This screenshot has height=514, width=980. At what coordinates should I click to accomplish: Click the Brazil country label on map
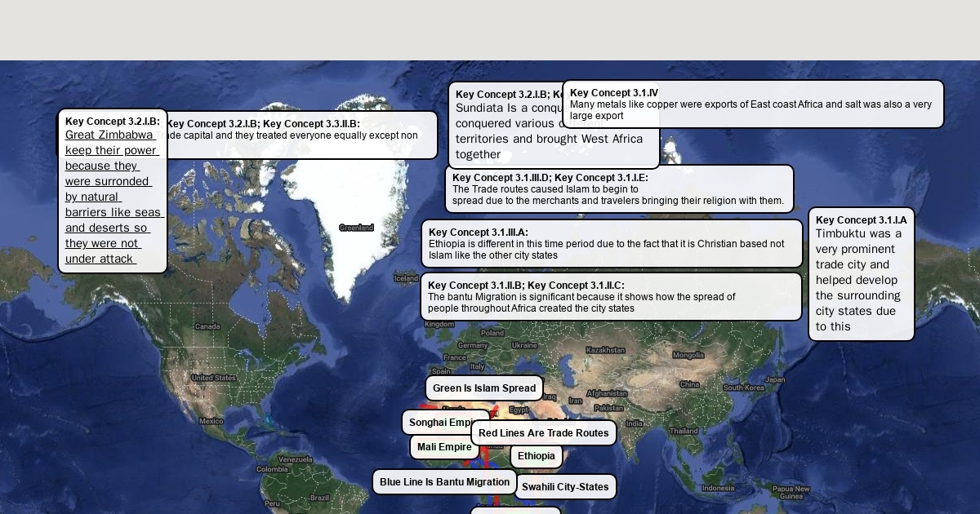coord(319,498)
